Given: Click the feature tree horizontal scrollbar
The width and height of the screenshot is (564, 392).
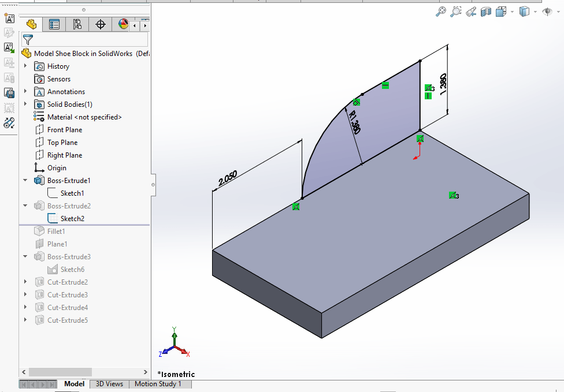Looking at the screenshot, I should click(x=60, y=372).
